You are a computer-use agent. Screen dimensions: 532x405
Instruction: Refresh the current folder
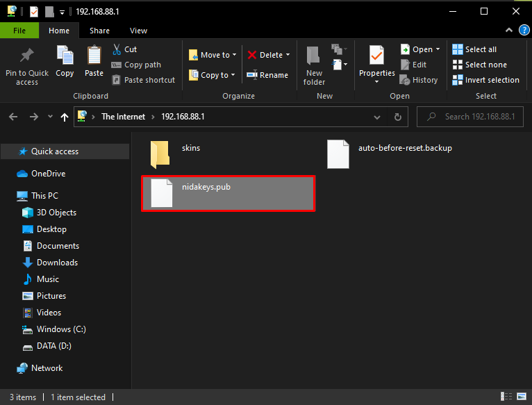[x=398, y=117]
